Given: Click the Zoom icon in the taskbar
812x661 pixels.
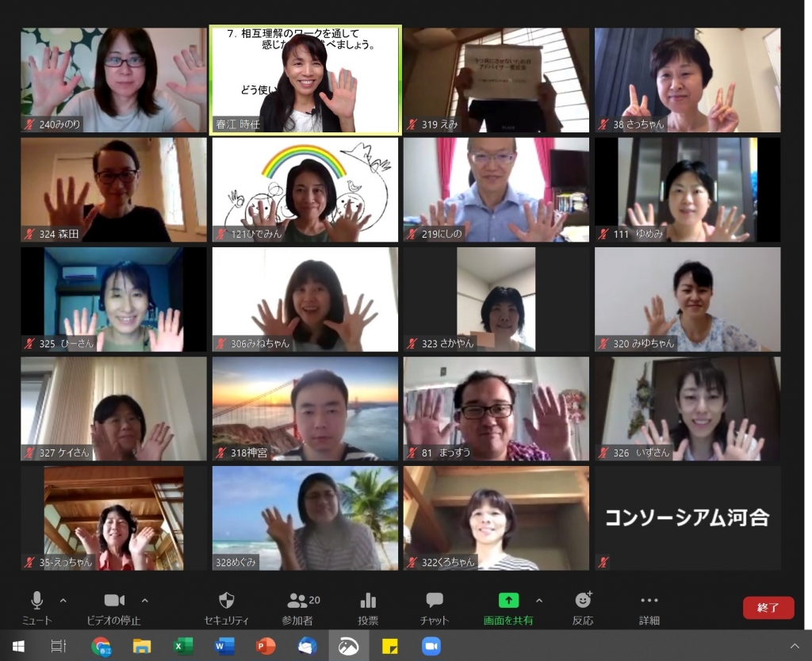Looking at the screenshot, I should click(431, 646).
